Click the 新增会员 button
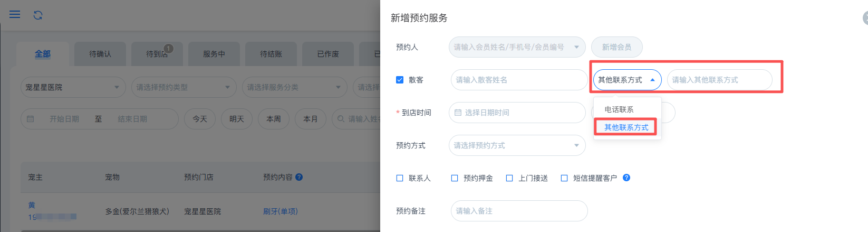This screenshot has width=868, height=232. [x=616, y=47]
